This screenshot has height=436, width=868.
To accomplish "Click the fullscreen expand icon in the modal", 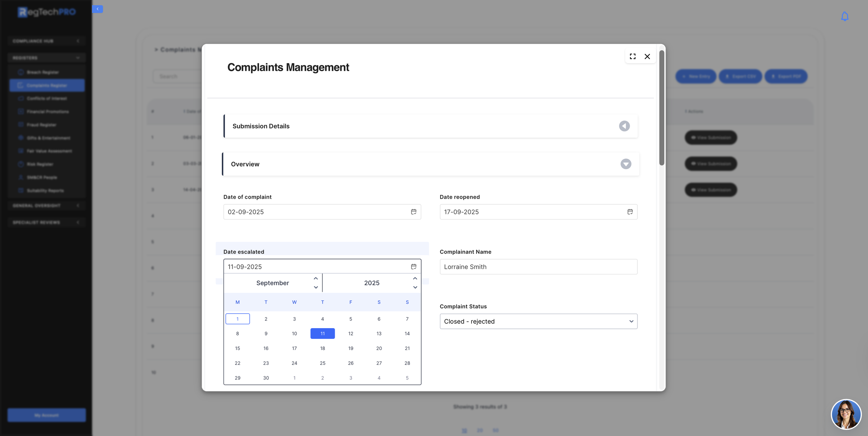I will pos(633,56).
